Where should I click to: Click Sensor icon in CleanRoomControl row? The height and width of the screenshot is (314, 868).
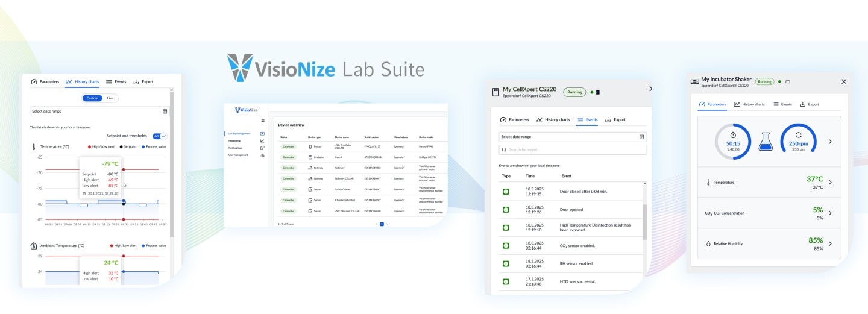(x=310, y=200)
